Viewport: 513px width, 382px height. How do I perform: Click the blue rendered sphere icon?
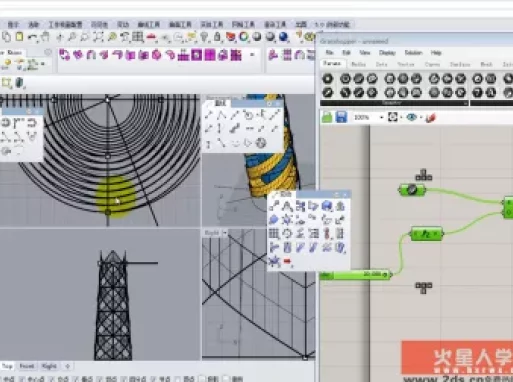click(x=283, y=36)
